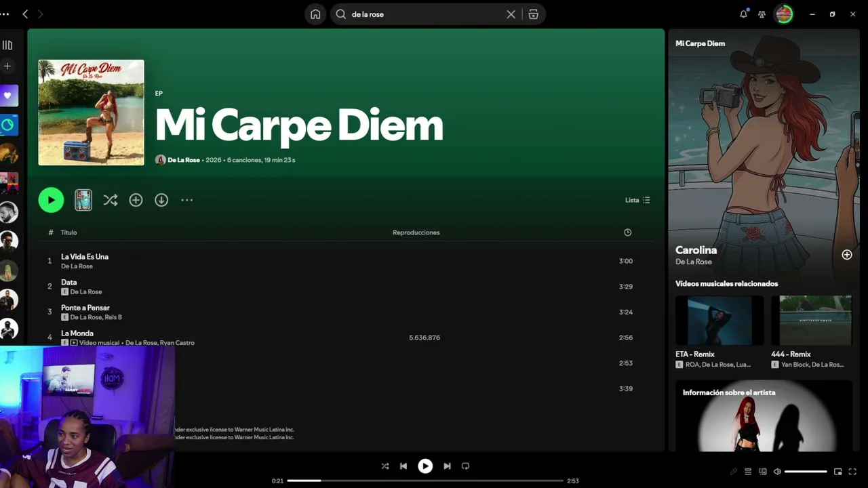Screen dimensions: 868x488
Task: Toggle shuffle in the player bar
Action: point(385,466)
